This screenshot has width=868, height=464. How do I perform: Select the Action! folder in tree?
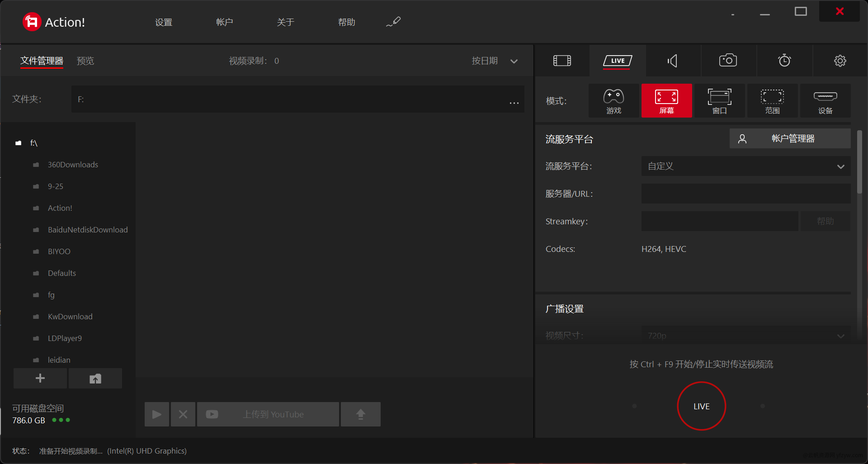pos(60,208)
